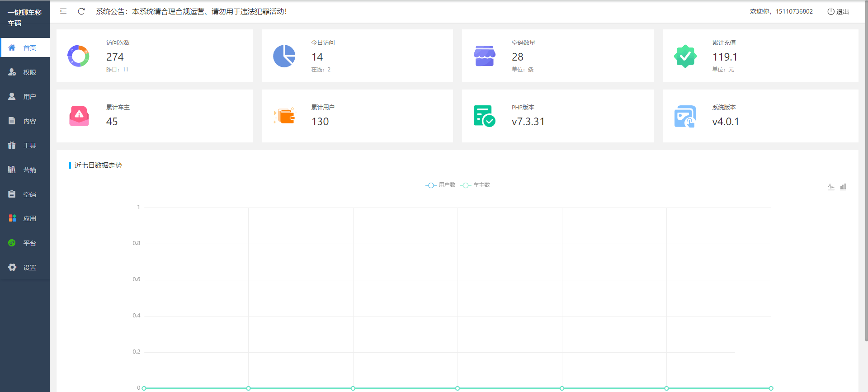Click the user silhouette icon in sidebar
868x392 pixels.
coord(12,96)
